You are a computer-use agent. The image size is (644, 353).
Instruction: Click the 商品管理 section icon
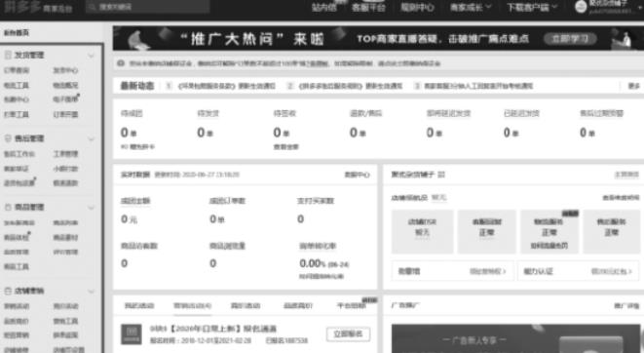8,207
